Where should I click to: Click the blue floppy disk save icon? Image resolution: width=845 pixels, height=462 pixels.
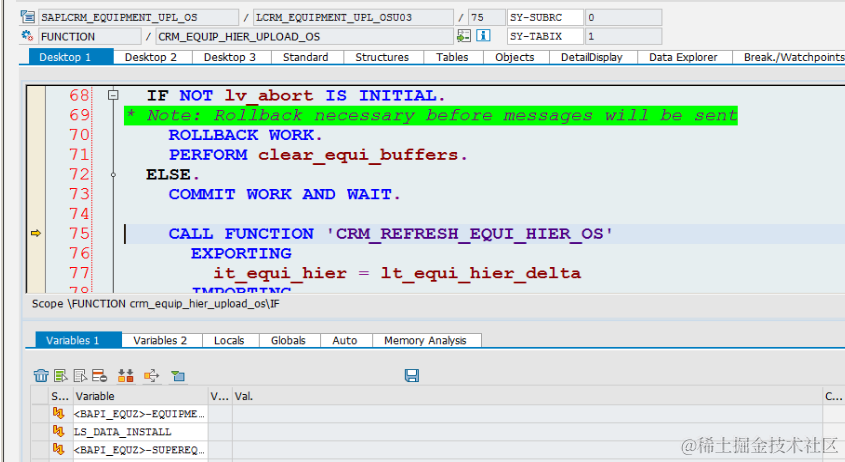click(412, 376)
